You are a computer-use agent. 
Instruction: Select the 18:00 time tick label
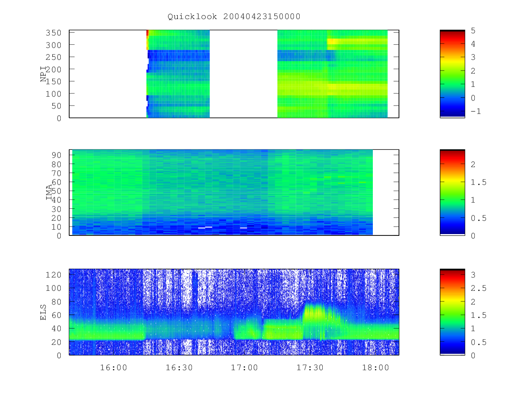(x=376, y=368)
